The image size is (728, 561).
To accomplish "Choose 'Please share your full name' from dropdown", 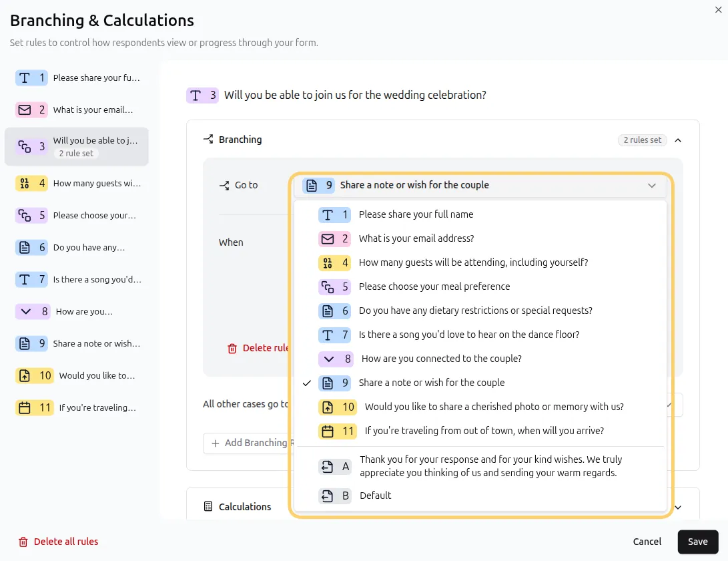I will [x=480, y=214].
